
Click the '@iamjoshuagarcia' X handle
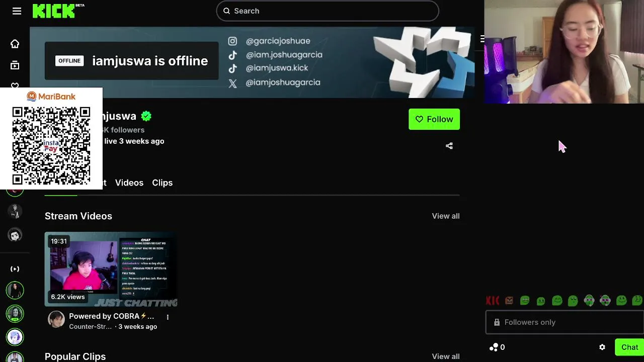[283, 82]
